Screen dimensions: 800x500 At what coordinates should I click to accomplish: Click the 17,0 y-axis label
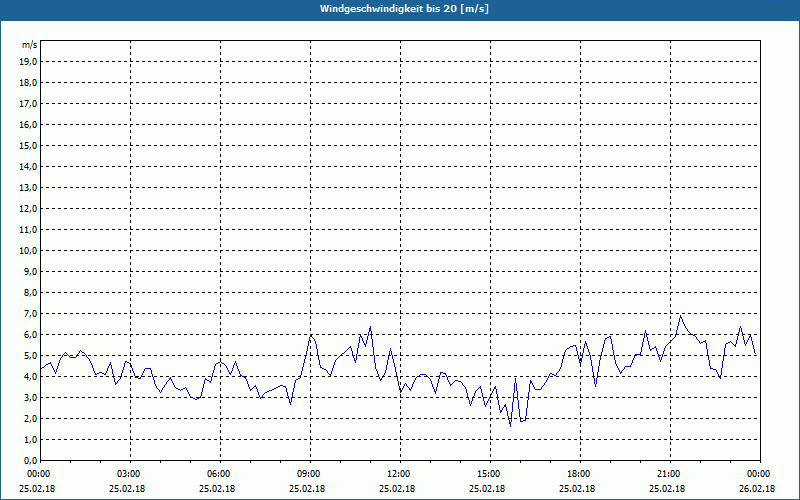(x=28, y=104)
